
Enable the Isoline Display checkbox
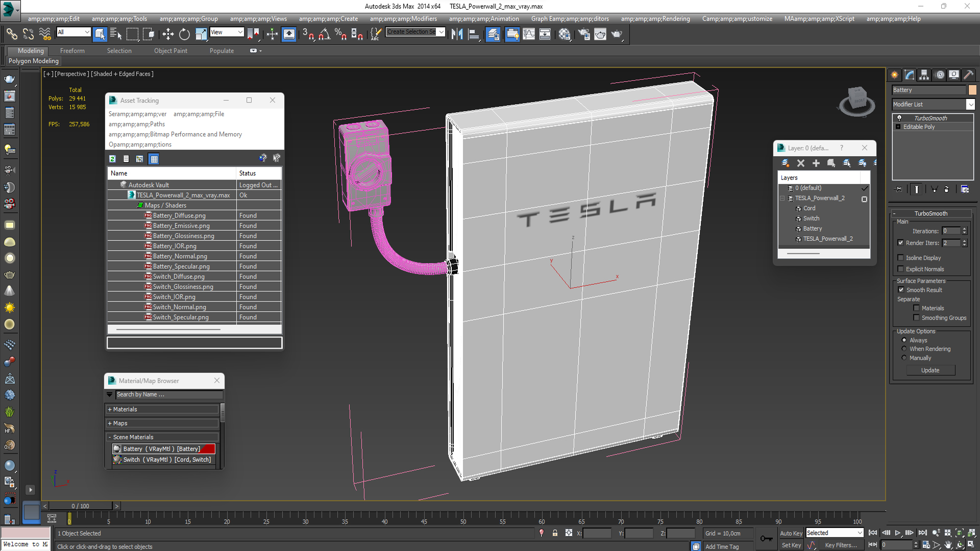[901, 258]
